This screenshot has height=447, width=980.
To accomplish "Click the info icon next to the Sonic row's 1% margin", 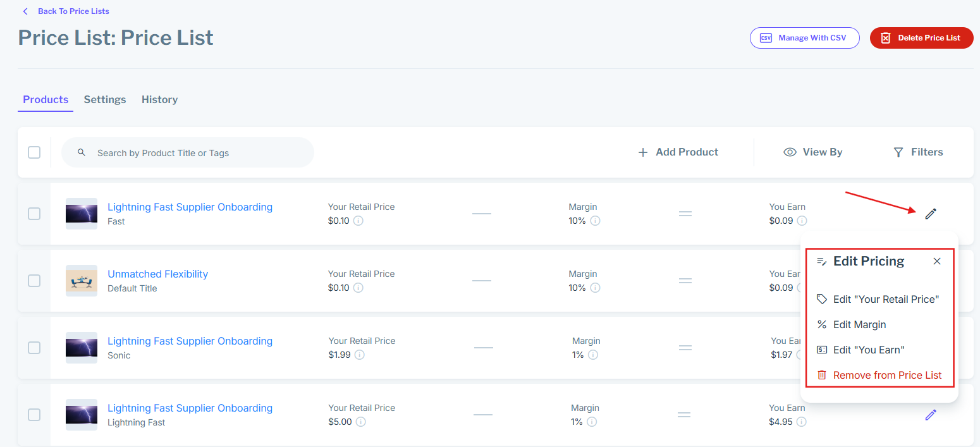I will [592, 355].
